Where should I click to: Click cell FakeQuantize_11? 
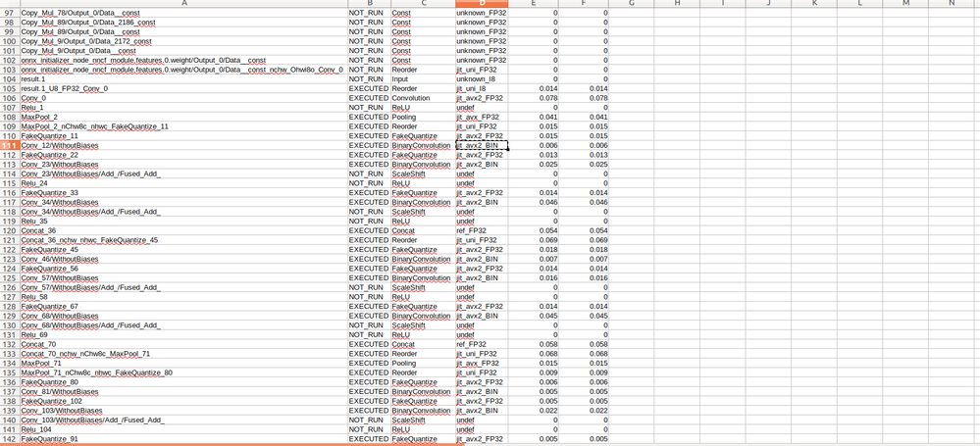pyautogui.click(x=183, y=135)
